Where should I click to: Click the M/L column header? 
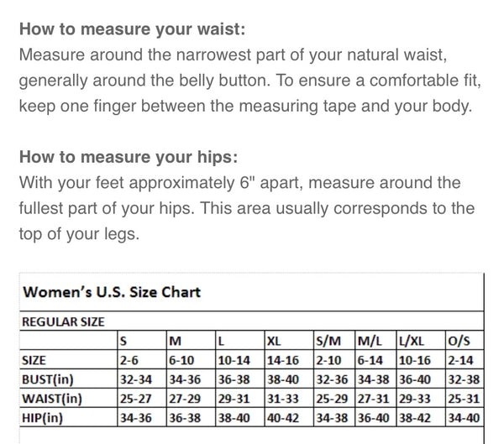[x=375, y=340]
